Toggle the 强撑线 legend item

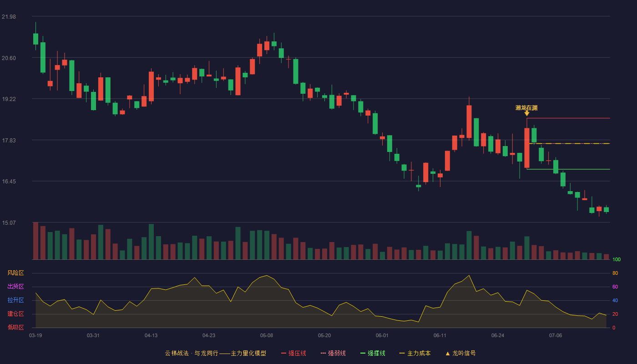point(373,353)
